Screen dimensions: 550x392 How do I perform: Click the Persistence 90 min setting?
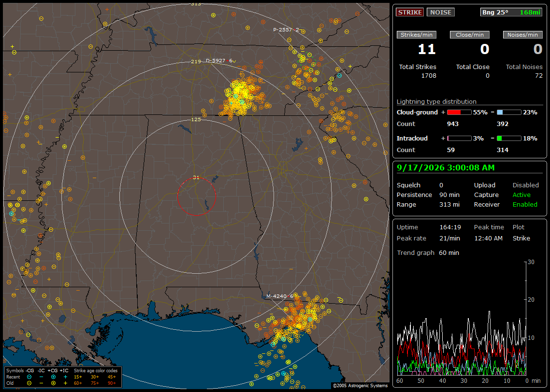(428, 195)
